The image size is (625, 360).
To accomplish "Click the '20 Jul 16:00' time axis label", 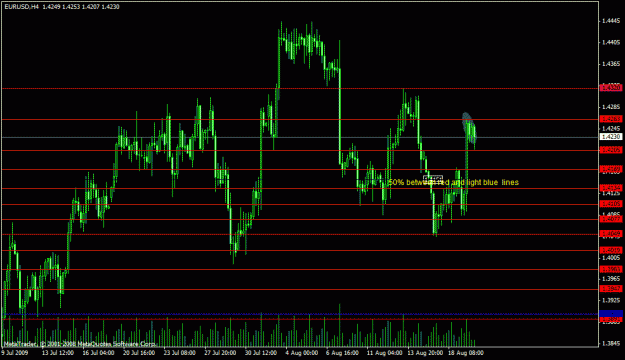I will tap(139, 353).
